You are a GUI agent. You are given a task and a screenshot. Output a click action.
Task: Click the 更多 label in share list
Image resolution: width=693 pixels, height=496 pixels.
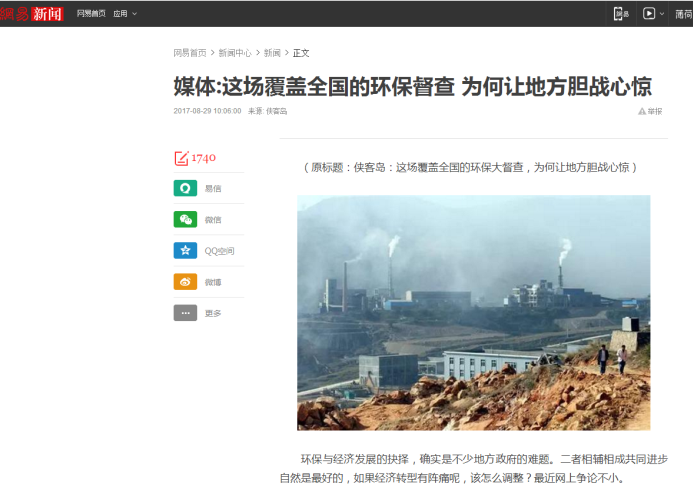(x=213, y=313)
